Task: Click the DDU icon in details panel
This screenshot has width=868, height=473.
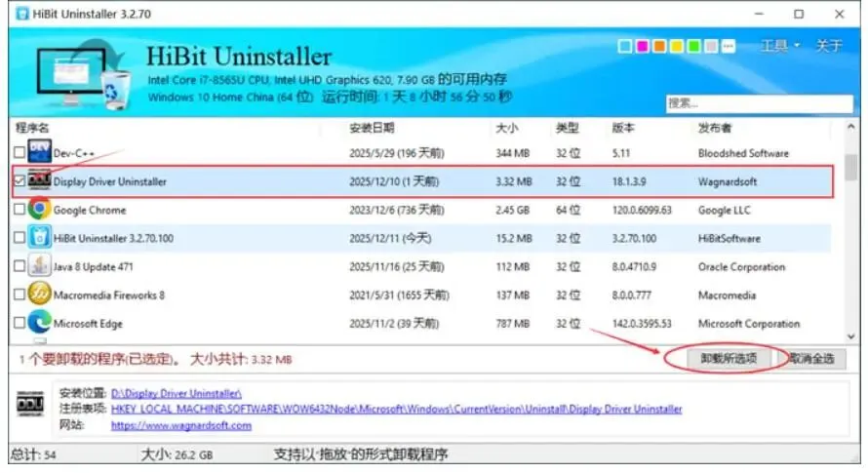Action: [30, 405]
